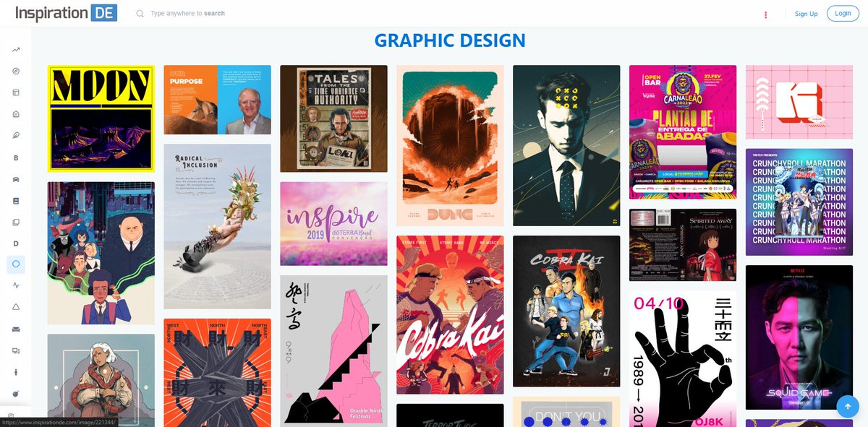
Task: Open the Cobra Kai dark group poster
Action: point(566,311)
